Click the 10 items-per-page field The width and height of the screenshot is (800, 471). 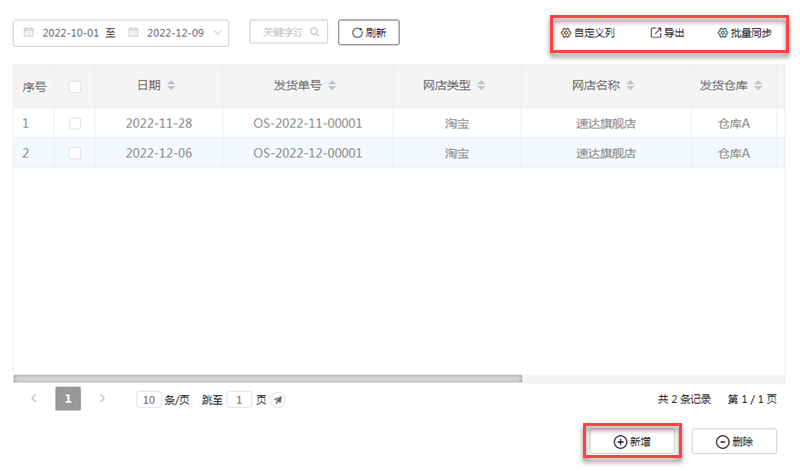[x=148, y=400]
